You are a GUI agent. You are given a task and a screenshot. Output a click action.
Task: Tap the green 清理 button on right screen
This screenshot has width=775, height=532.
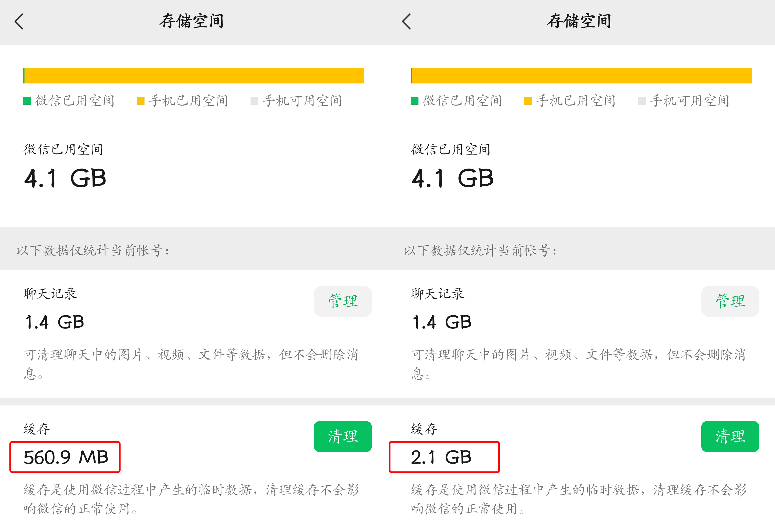tap(730, 437)
